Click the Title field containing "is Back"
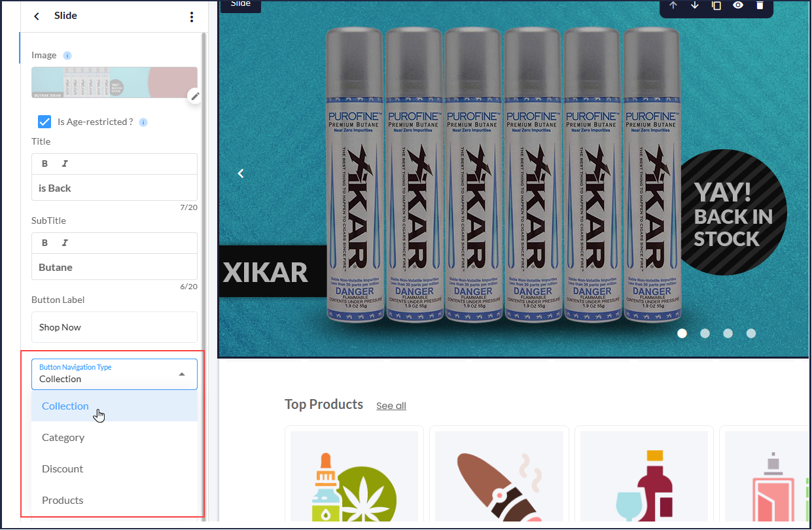812x530 pixels. [x=115, y=188]
